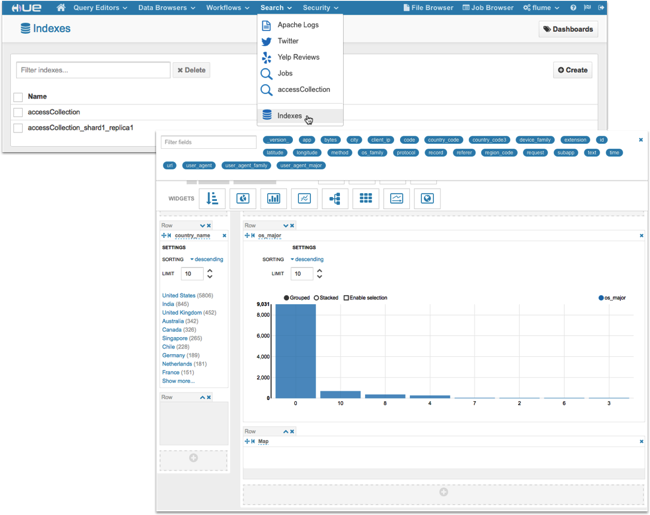Check the accessCollection_shard1_replica1 checkbox
This screenshot has height=515, width=650.
pos(18,128)
